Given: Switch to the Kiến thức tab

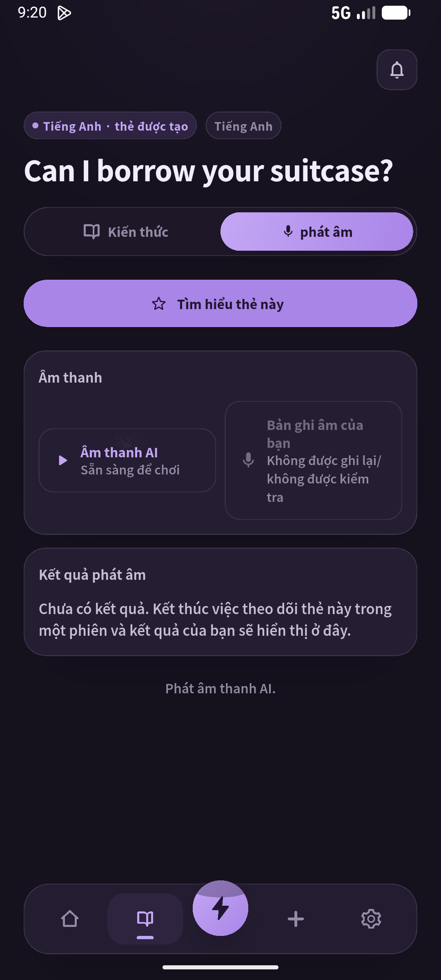Looking at the screenshot, I should click(x=125, y=232).
